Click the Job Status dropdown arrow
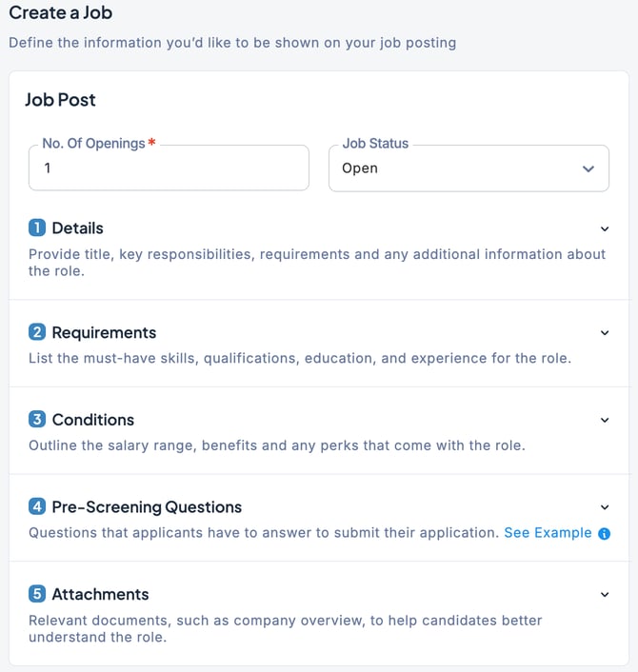Viewport: 638px width, 672px height. 588,169
